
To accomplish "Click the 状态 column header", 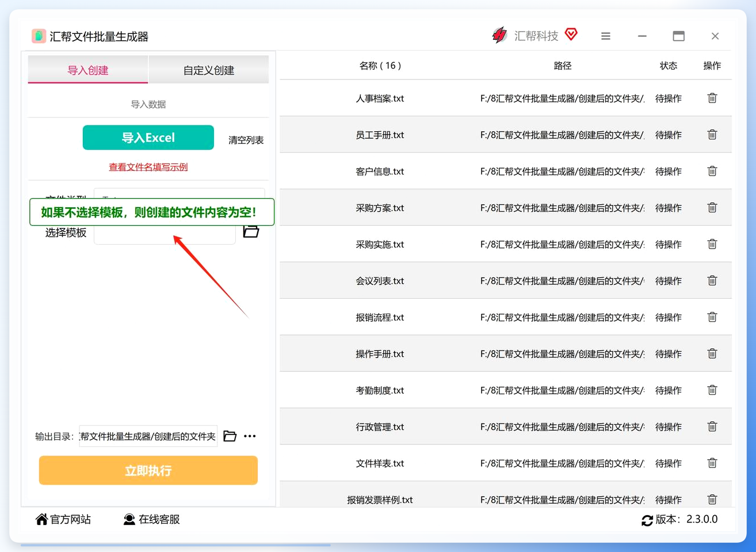I will 669,66.
